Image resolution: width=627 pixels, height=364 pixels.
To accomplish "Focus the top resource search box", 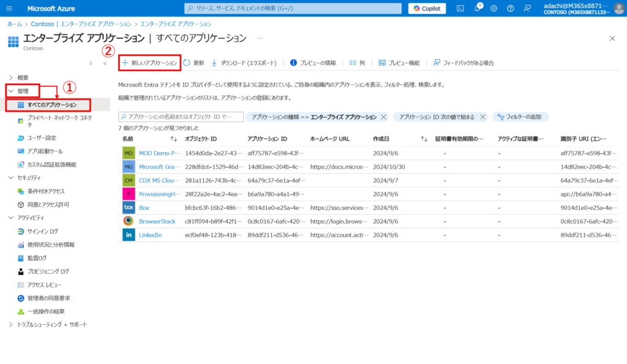I will click(x=293, y=9).
